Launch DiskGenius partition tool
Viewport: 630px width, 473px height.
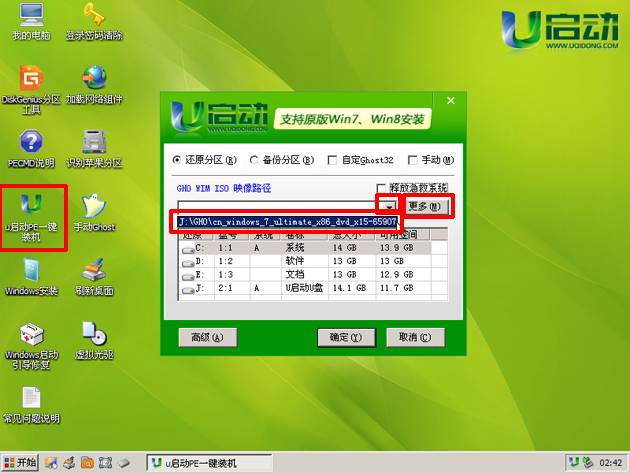click(31, 78)
